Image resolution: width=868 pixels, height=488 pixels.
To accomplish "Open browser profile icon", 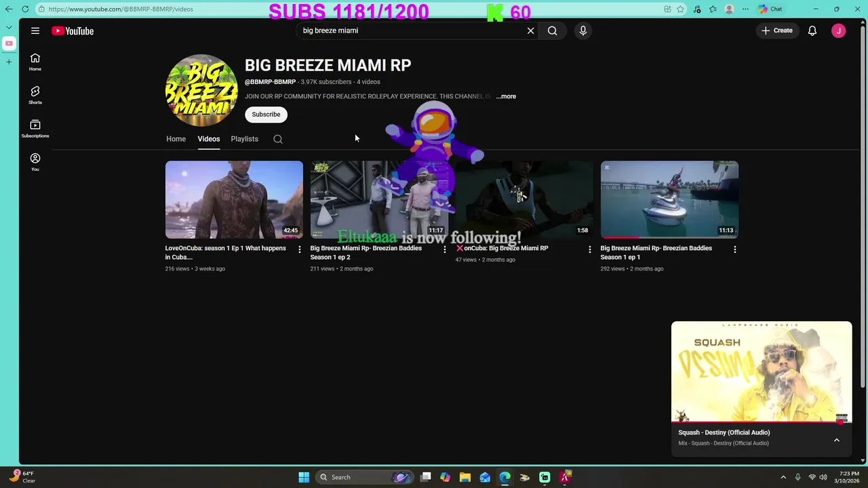I will tap(729, 9).
